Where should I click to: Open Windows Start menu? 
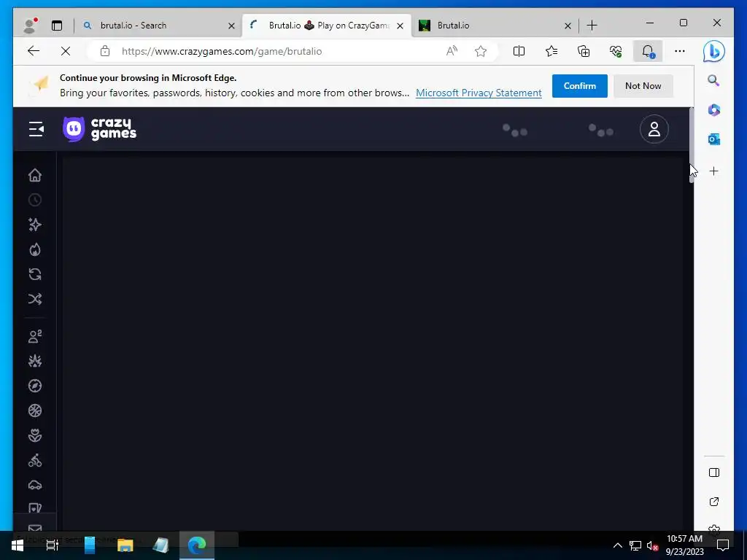(18, 545)
